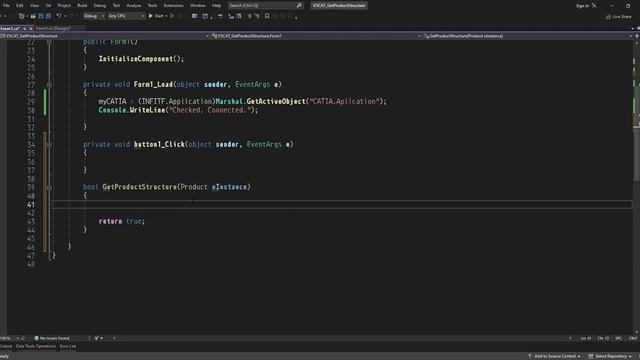The height and width of the screenshot is (360, 640).
Task: Click the Undo toolbar icon
Action: point(59,16)
